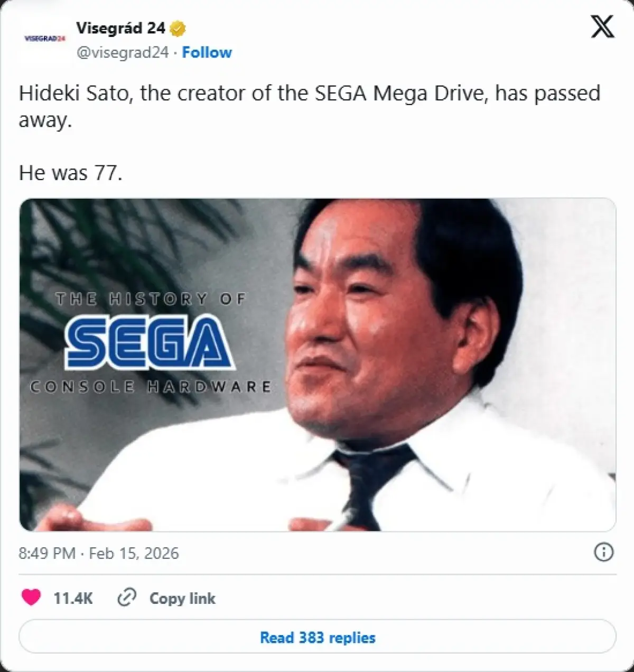Click the Hideki Sato tweet text

(x=310, y=106)
